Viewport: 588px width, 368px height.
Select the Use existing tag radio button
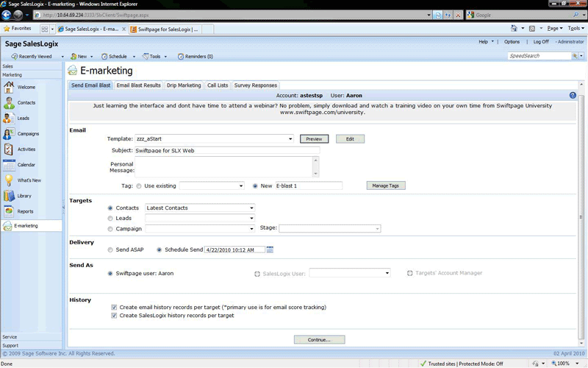[139, 186]
